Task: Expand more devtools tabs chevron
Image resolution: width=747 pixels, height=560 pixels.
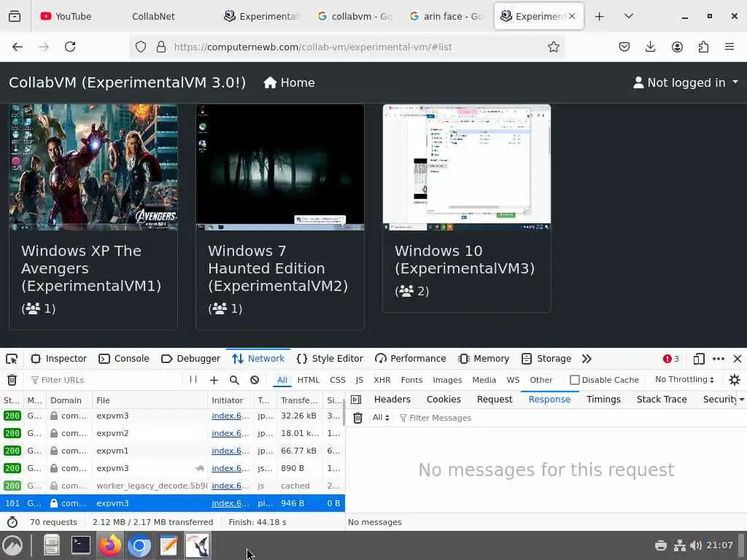Action: (587, 359)
